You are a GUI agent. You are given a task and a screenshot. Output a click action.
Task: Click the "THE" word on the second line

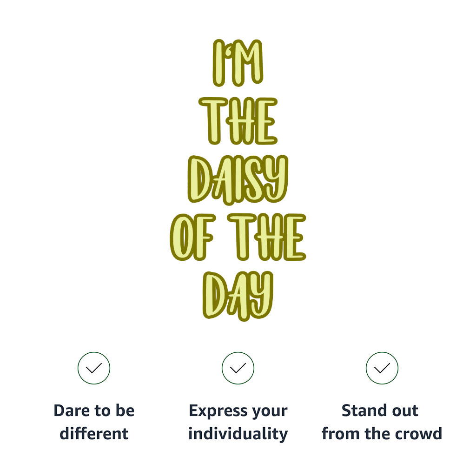point(238,121)
